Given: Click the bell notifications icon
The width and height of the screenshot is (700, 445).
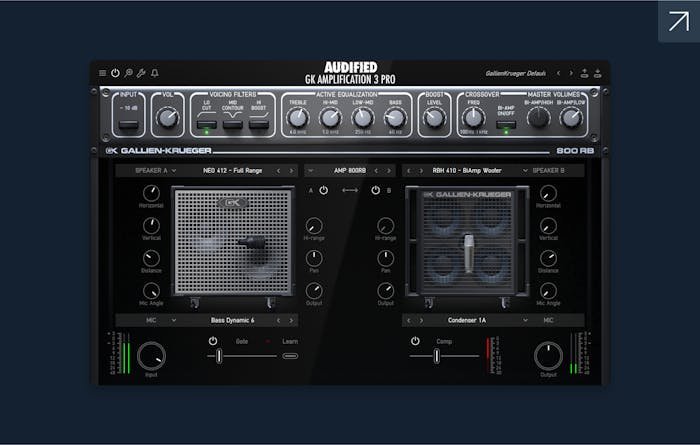Looking at the screenshot, I should click(154, 73).
